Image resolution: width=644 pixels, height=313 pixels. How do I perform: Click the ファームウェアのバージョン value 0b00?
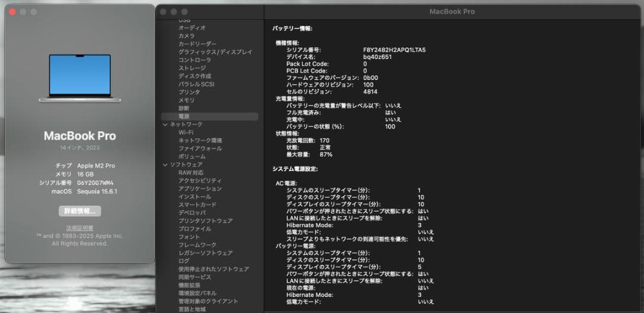pyautogui.click(x=370, y=78)
